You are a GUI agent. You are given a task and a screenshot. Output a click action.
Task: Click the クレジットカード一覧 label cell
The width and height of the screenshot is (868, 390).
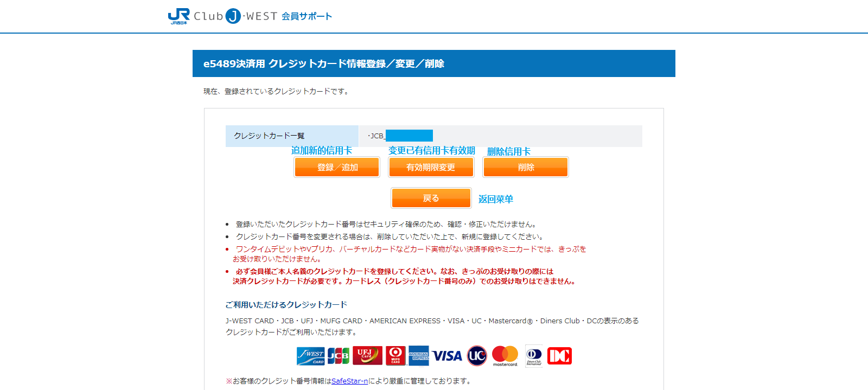click(292, 136)
